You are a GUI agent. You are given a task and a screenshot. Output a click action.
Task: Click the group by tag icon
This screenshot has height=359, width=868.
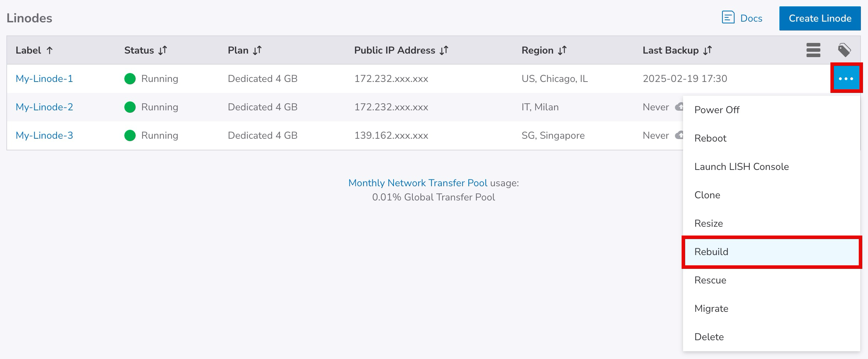click(844, 50)
